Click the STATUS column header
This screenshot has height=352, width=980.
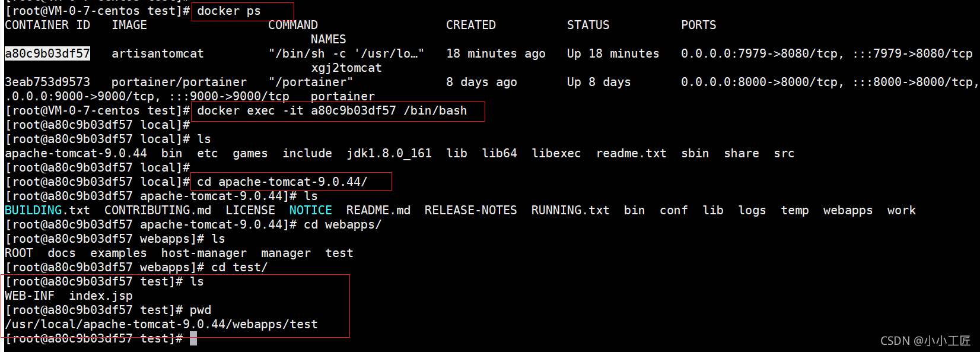click(588, 25)
